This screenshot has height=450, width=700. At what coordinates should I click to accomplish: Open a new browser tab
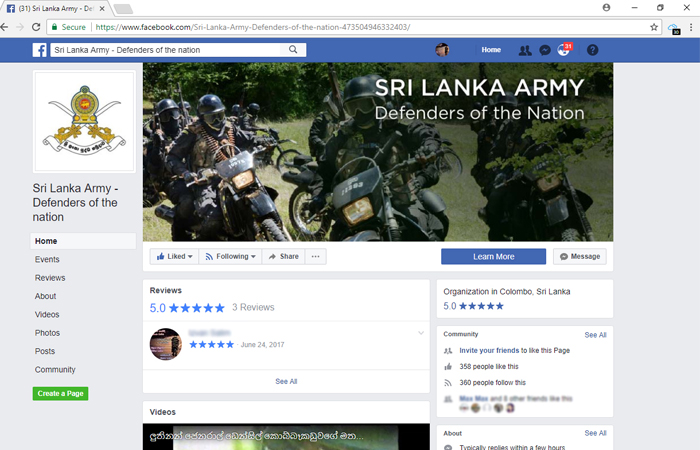click(123, 8)
